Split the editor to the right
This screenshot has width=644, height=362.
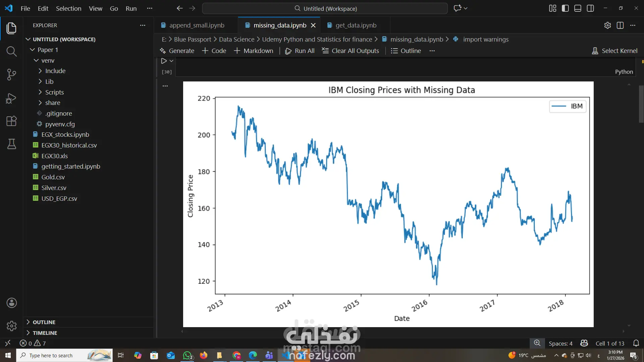coord(620,25)
